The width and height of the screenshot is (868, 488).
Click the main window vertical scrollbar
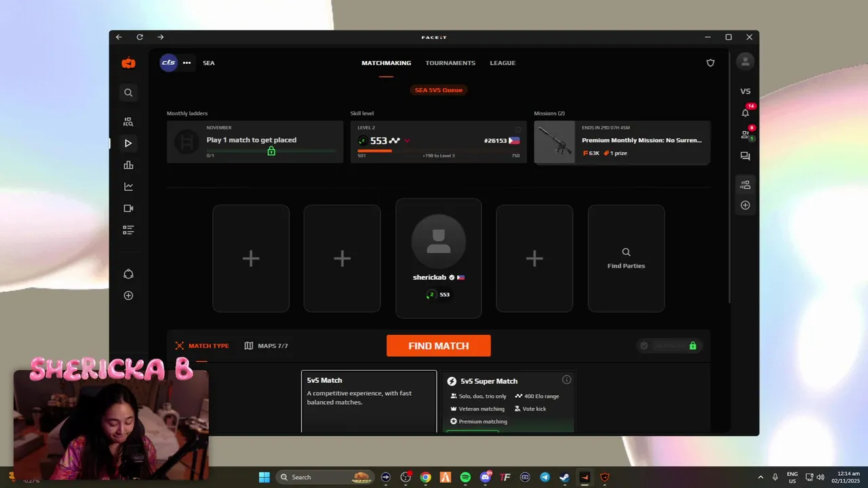[730, 176]
